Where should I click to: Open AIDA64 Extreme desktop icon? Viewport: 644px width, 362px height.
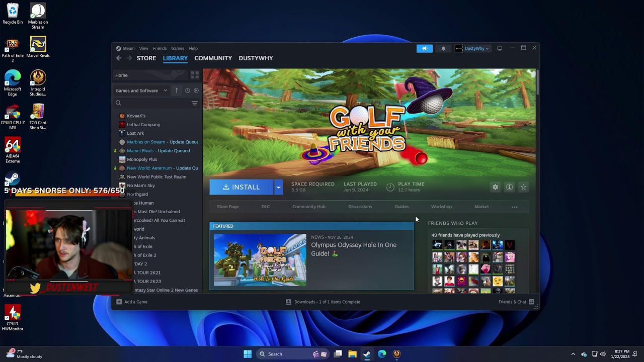tap(13, 150)
